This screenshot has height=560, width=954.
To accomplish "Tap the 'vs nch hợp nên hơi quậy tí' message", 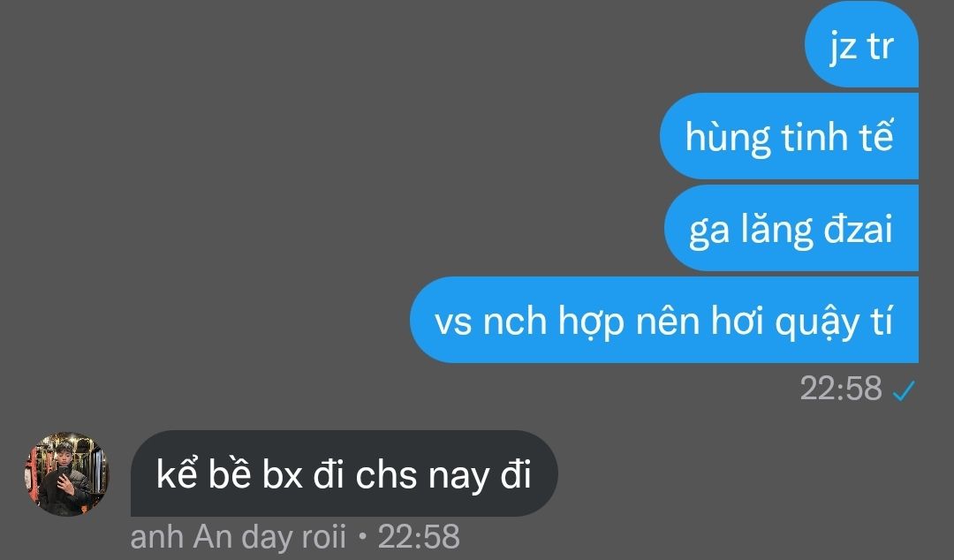I will [x=663, y=320].
